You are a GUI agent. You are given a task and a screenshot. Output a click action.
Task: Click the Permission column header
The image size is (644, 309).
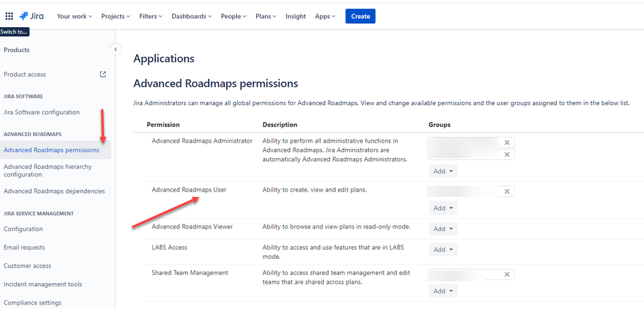[x=163, y=125]
